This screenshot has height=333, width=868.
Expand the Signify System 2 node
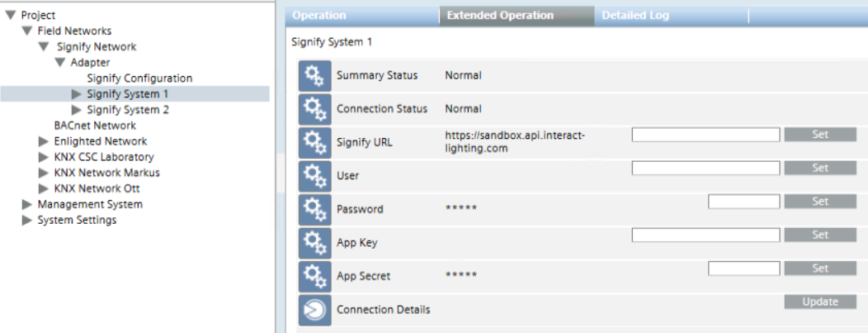pyautogui.click(x=77, y=110)
